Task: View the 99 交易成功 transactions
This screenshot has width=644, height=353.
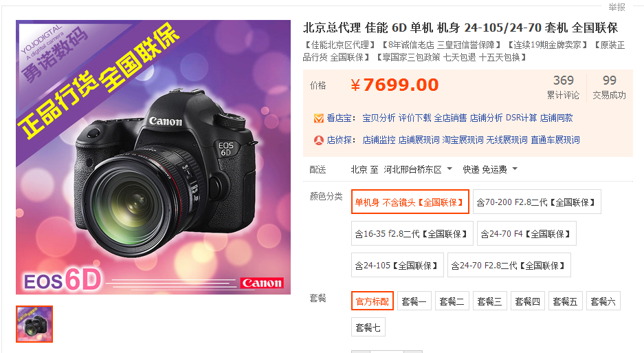Action: point(609,87)
